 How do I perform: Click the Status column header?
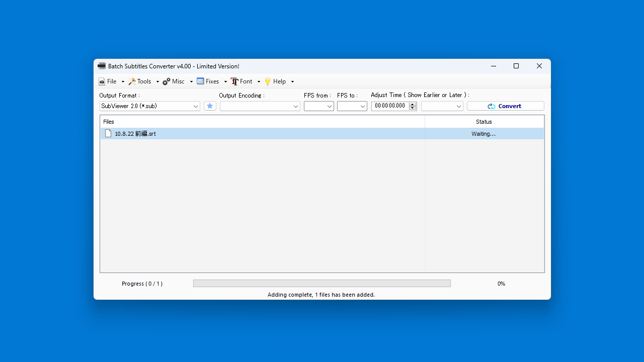(484, 122)
